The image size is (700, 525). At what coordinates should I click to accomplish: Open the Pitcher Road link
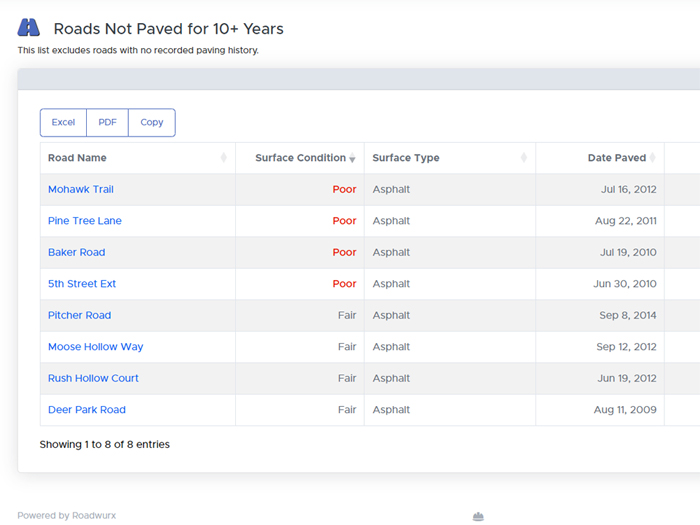coord(79,315)
